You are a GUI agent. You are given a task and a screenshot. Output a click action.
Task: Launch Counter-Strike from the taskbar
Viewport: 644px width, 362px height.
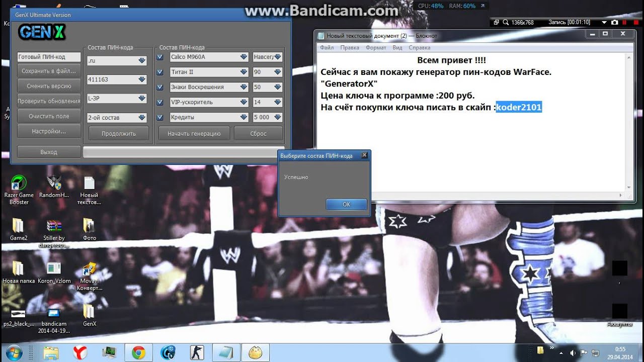(197, 352)
